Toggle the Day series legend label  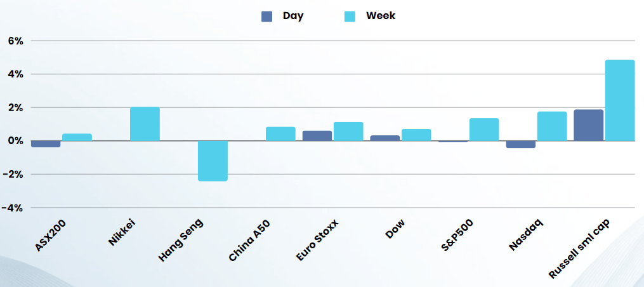pos(293,16)
